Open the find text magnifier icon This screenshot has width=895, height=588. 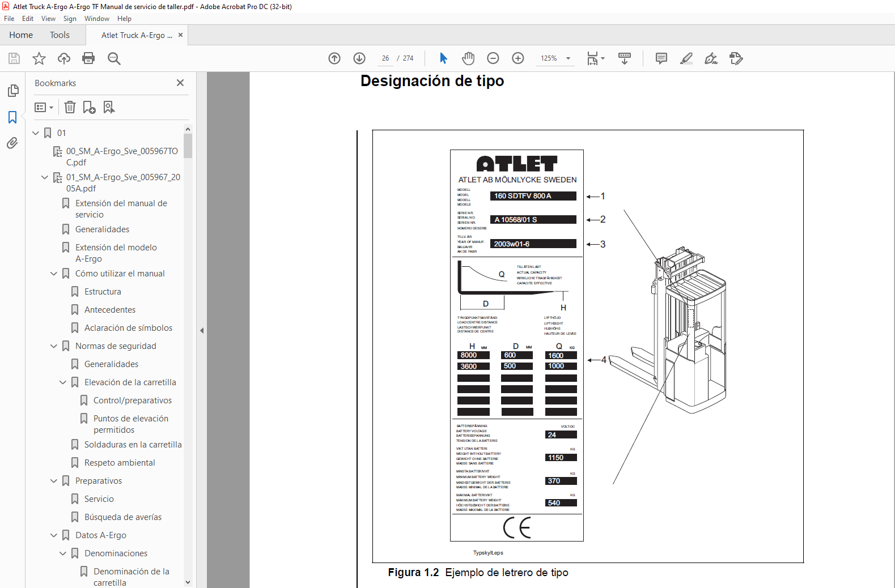114,58
